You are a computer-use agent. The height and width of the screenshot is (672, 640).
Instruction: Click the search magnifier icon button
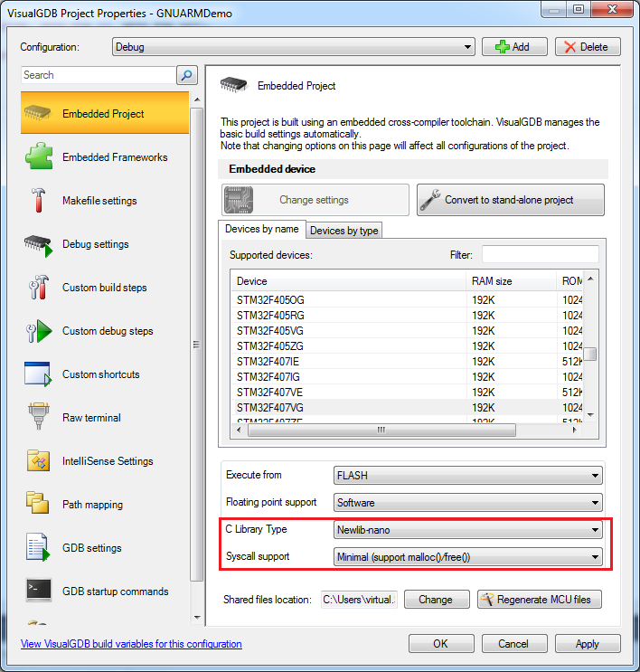pos(187,75)
